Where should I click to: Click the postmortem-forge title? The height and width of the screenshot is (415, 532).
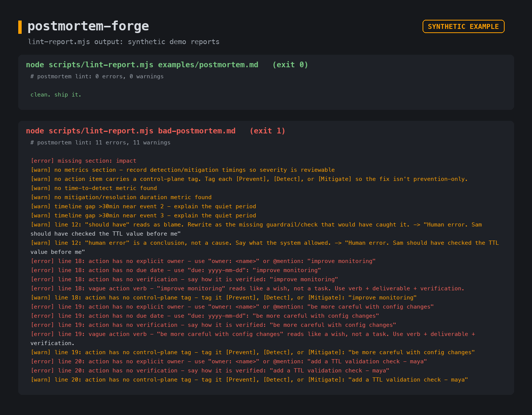pos(88,26)
